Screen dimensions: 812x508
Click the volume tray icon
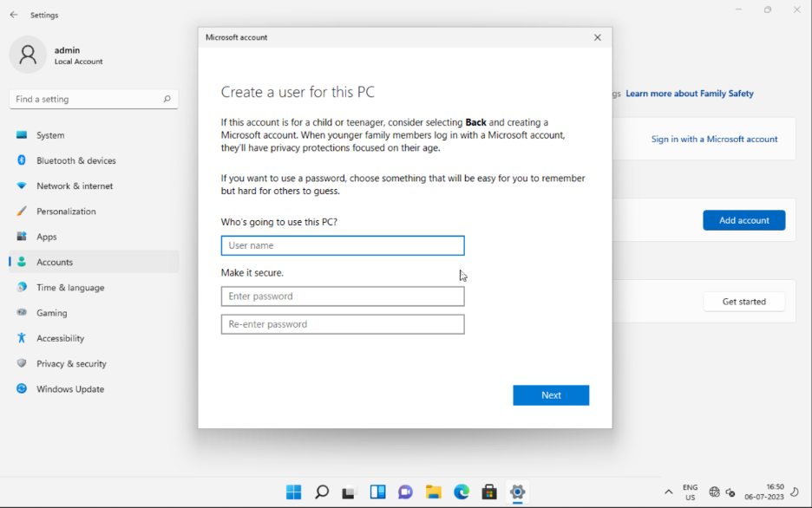point(730,492)
